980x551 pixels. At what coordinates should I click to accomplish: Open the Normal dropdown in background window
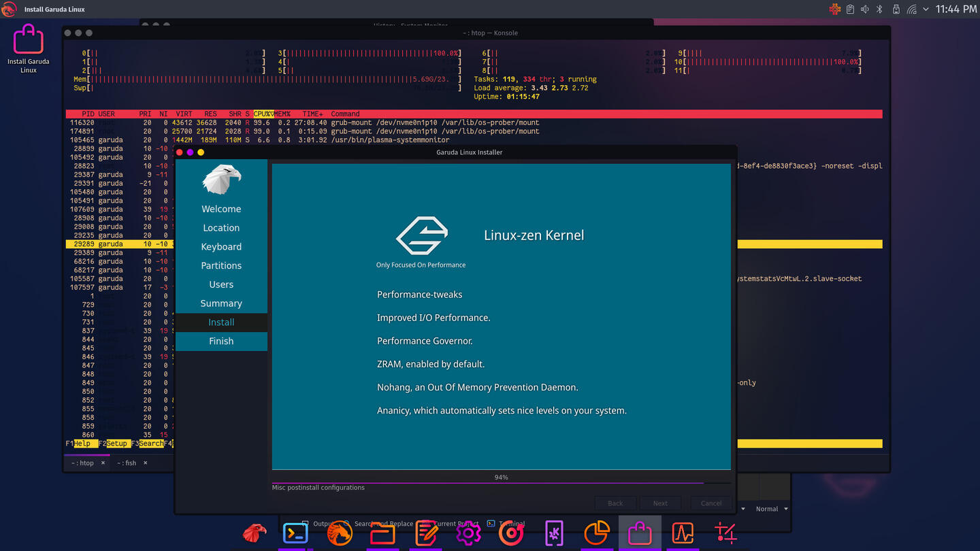771,509
